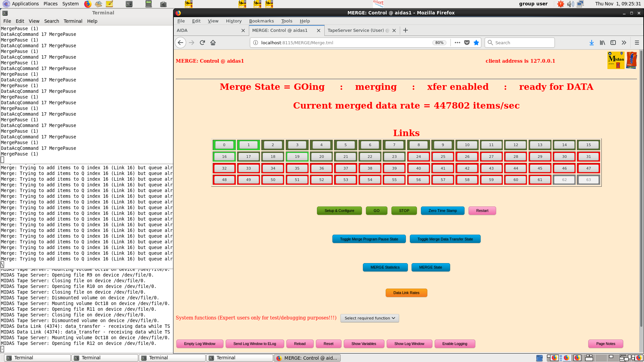Open screenshot camera launcher in top panel

point(163,4)
